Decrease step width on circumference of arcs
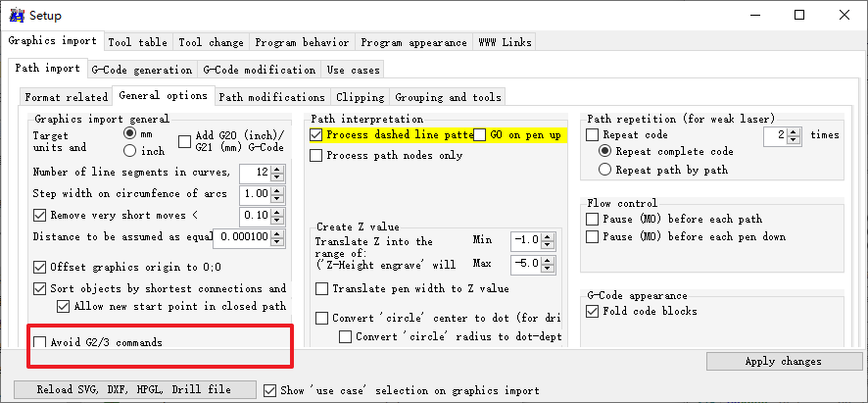This screenshot has height=403, width=868. pos(277,199)
